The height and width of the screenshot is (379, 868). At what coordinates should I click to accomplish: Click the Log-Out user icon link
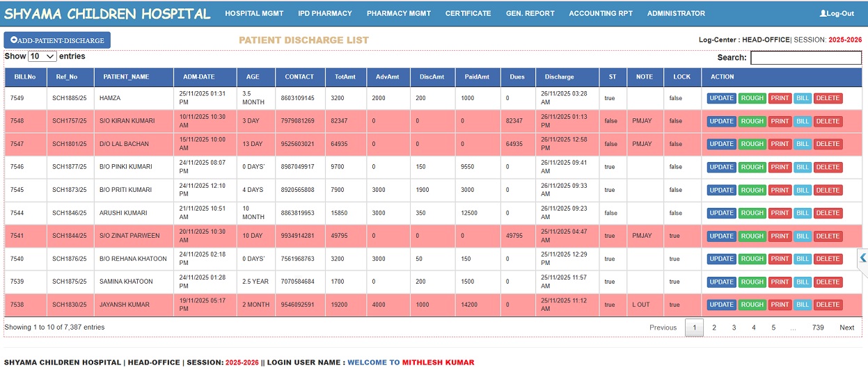837,13
